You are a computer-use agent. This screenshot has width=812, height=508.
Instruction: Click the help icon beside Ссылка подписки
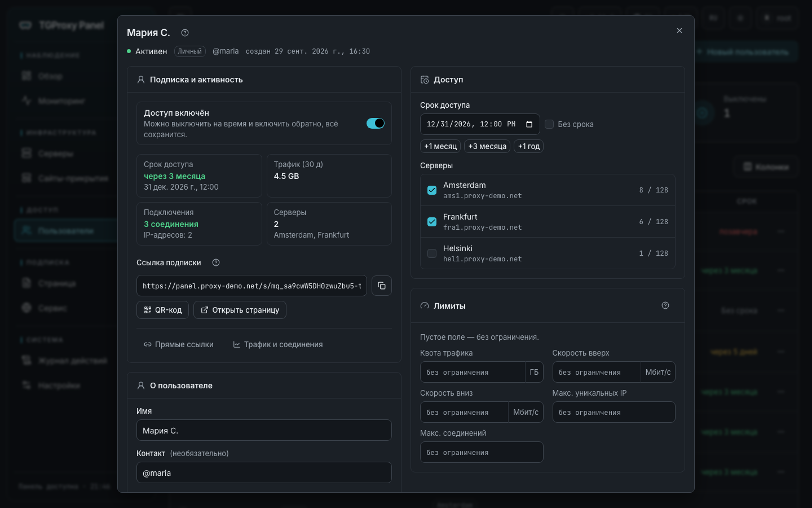(216, 262)
